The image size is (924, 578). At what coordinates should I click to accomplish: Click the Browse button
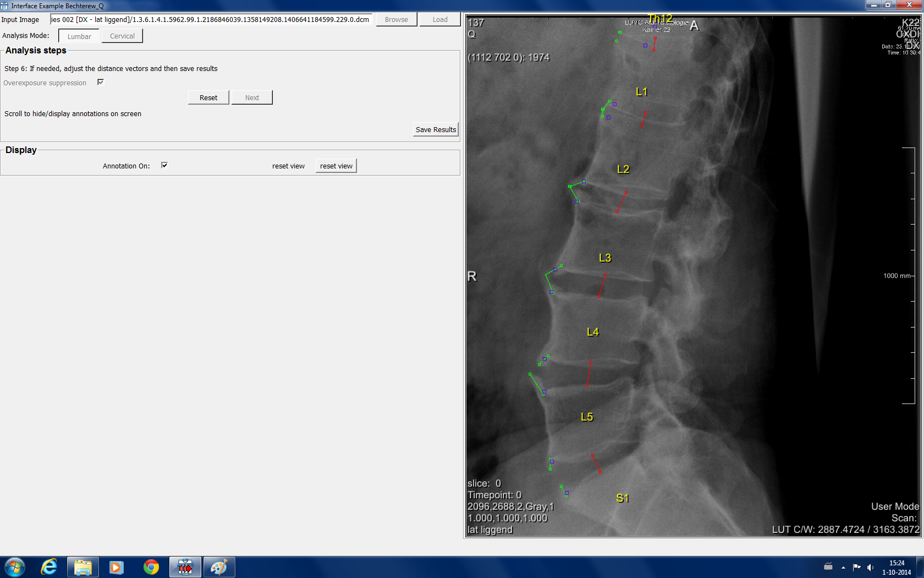pyautogui.click(x=396, y=19)
